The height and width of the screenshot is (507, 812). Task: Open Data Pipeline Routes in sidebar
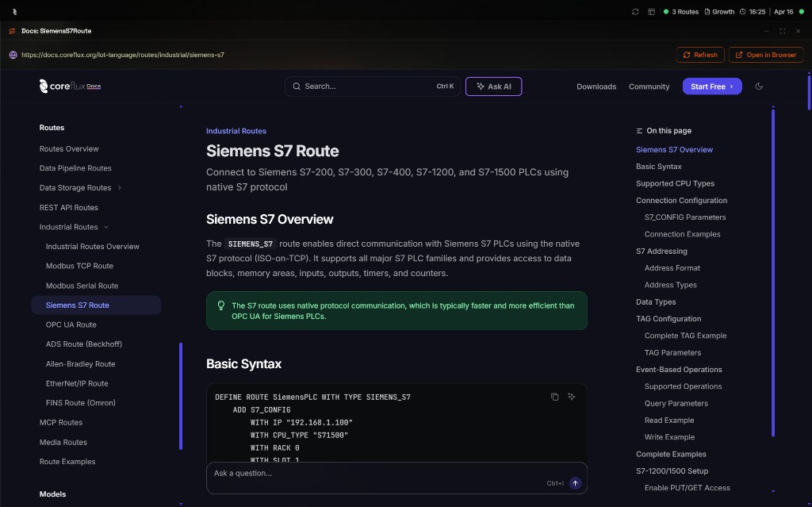click(x=75, y=168)
